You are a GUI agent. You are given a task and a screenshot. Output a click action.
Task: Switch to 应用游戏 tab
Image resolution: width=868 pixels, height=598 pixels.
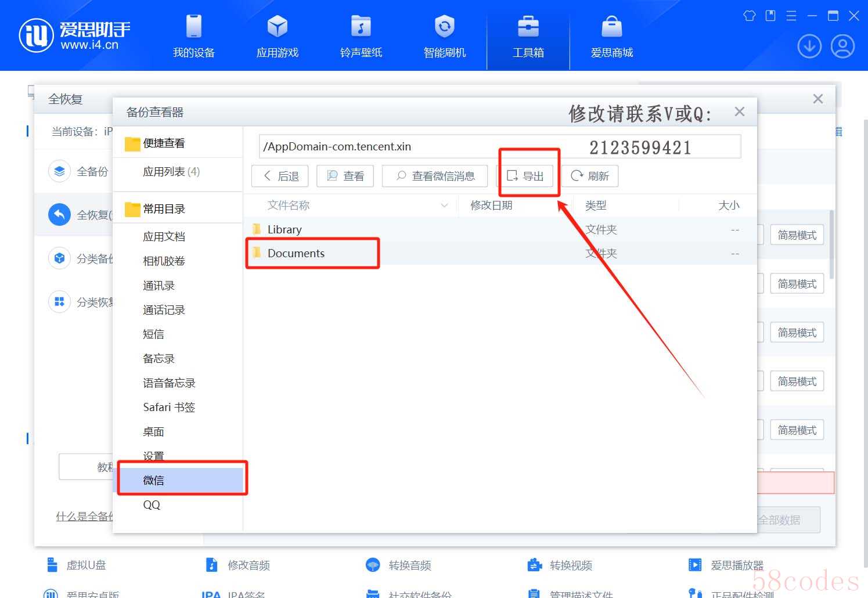278,36
